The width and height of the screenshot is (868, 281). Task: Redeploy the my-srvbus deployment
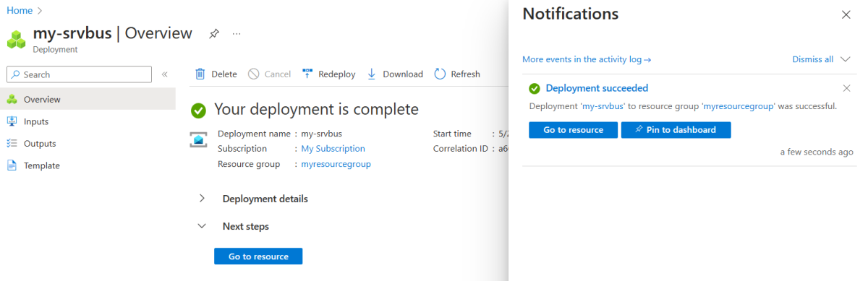[328, 74]
